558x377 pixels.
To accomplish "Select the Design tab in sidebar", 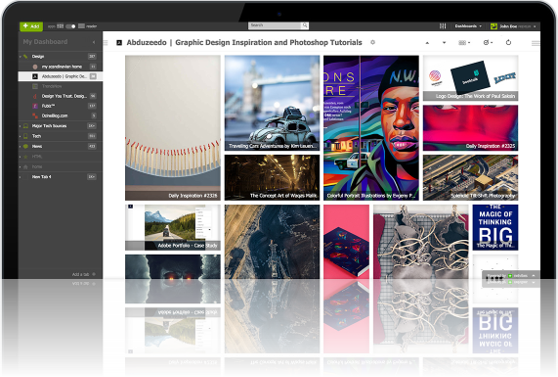I will point(38,56).
